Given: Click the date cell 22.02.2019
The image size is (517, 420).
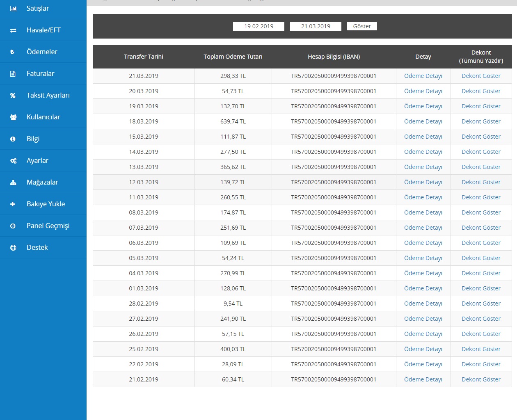Looking at the screenshot, I should tap(144, 364).
